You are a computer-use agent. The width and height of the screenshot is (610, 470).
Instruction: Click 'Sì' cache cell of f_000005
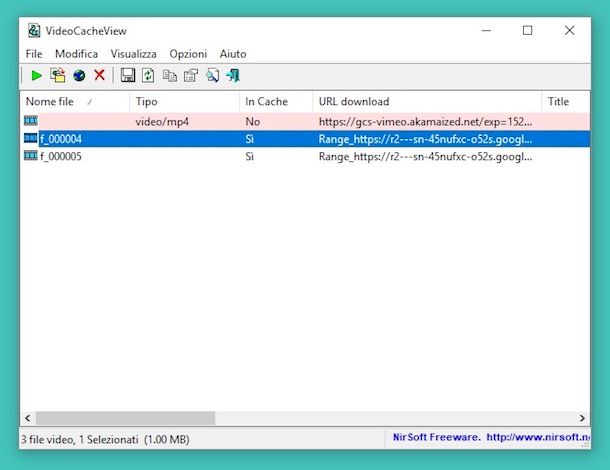click(x=249, y=156)
